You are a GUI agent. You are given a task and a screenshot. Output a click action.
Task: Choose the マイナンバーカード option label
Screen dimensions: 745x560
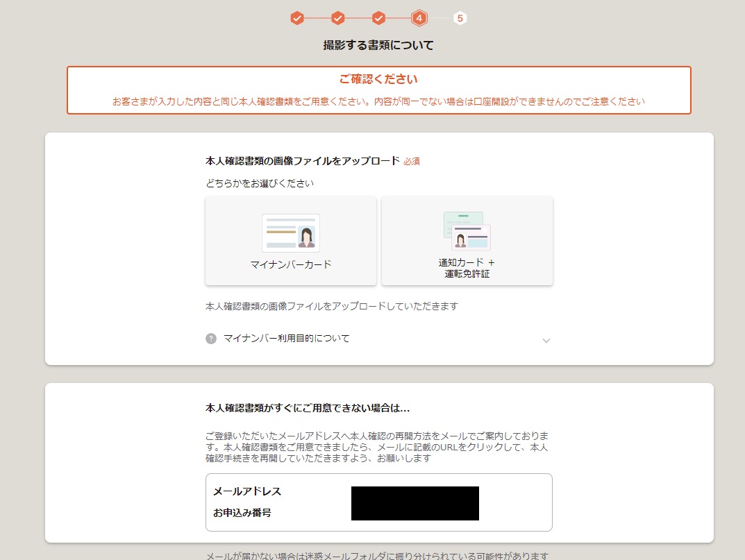pyautogui.click(x=291, y=264)
